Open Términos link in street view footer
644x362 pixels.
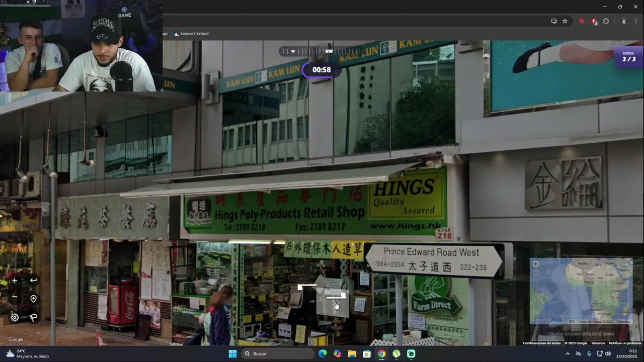coord(598,343)
